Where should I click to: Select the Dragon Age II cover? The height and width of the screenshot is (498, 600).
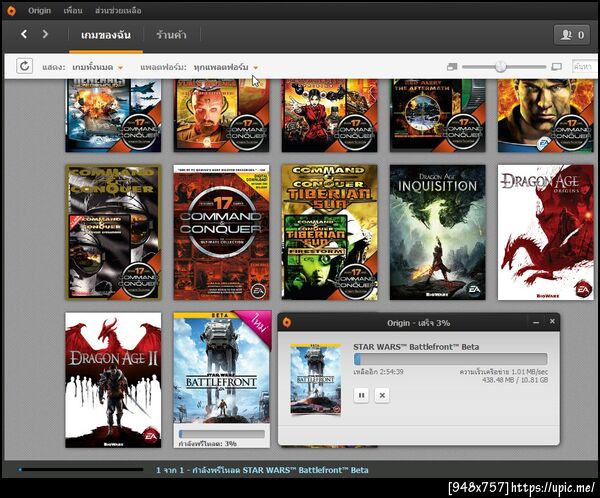click(113, 380)
